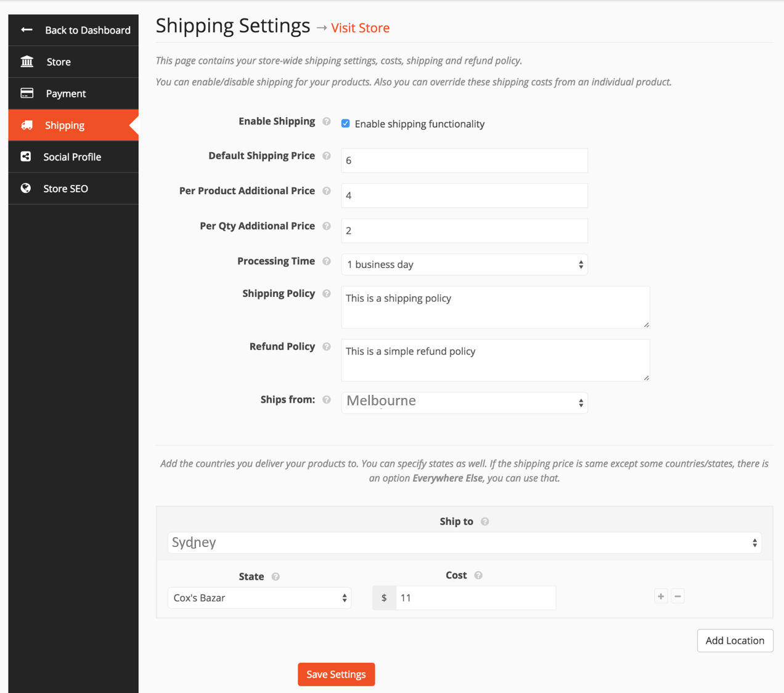Open Social Profile settings from sidebar
Screen dimensions: 784x693
(72, 156)
